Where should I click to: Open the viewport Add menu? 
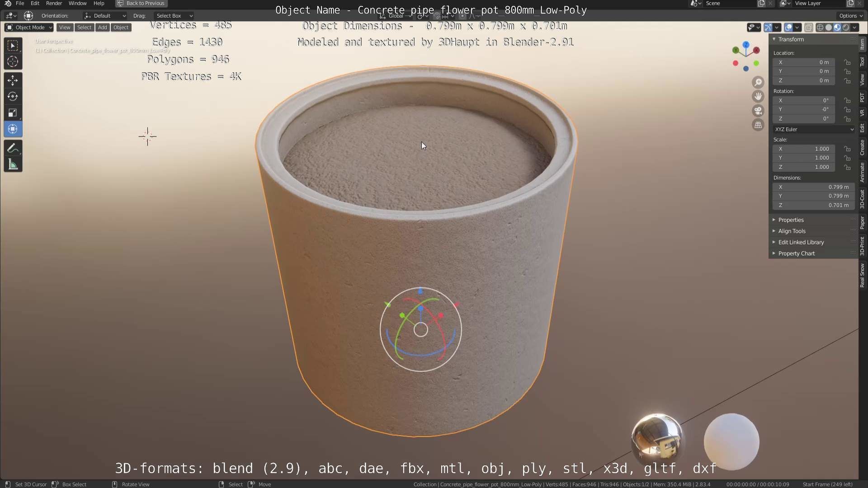103,28
